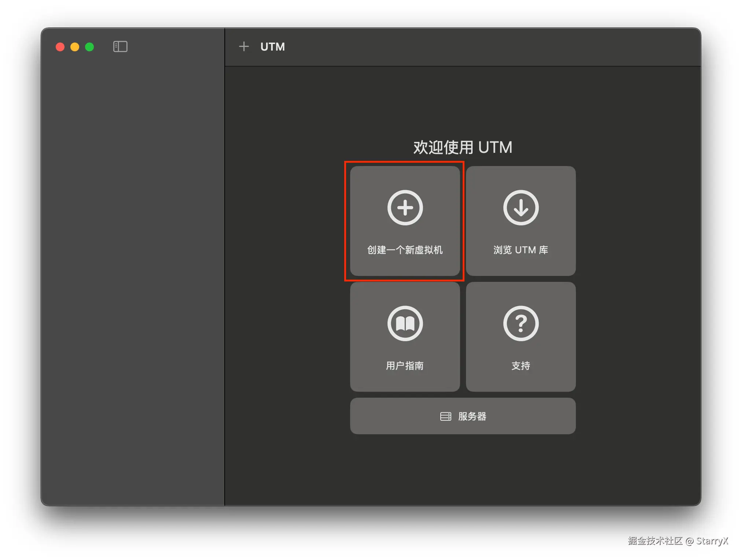Click the circled question mark icon
Image resolution: width=742 pixels, height=560 pixels.
521,323
